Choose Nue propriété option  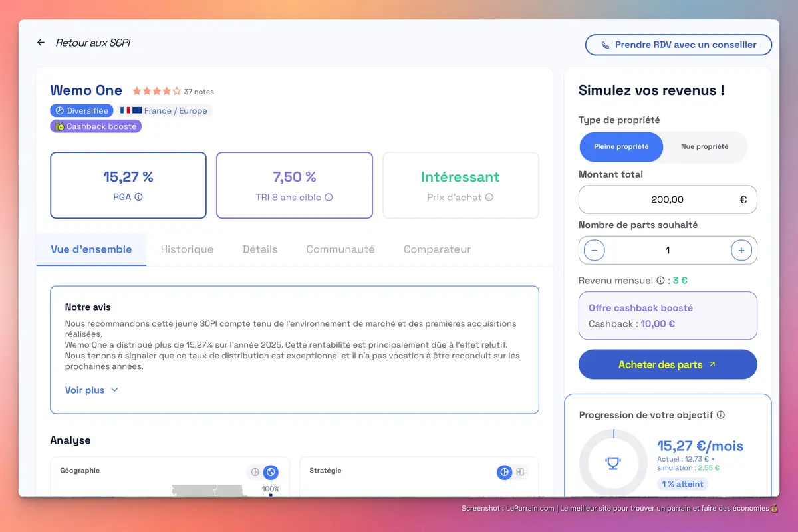(704, 146)
